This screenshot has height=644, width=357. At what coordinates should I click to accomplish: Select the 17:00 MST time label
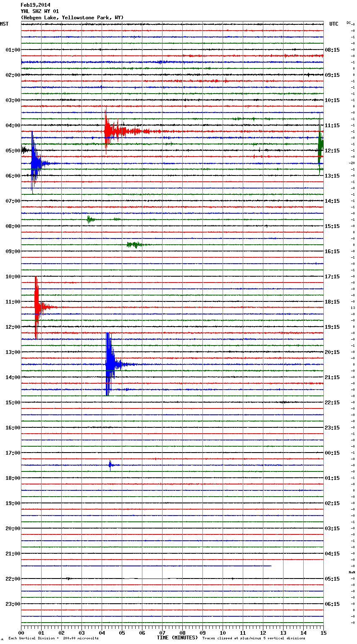(x=13, y=453)
